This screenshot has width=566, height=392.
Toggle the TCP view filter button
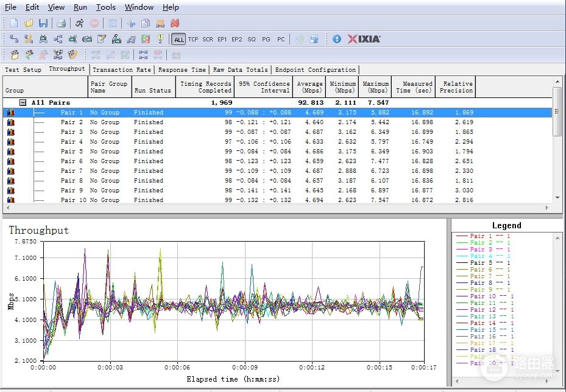pyautogui.click(x=193, y=40)
